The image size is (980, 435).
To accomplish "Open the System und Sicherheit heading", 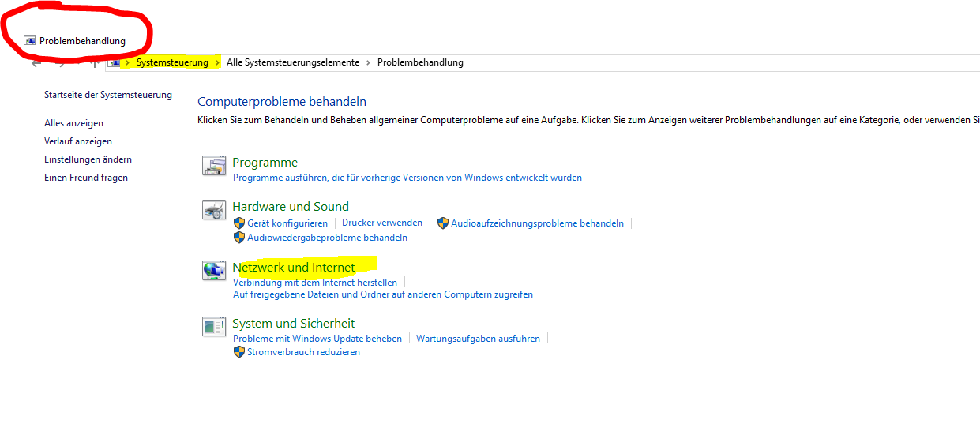I will [293, 323].
